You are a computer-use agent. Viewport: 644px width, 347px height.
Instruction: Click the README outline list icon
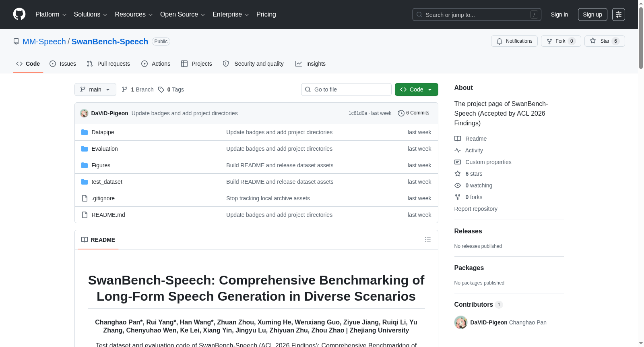coord(428,240)
